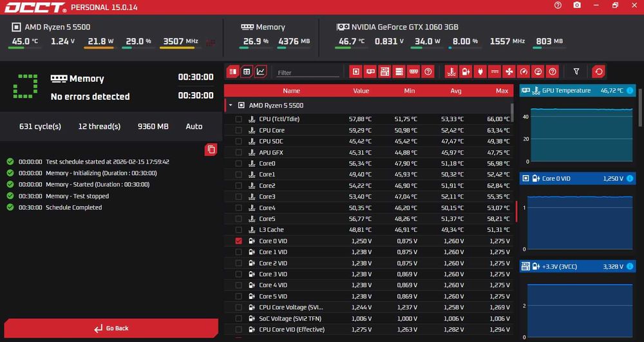Toggle the fan sensor type filter

point(509,71)
